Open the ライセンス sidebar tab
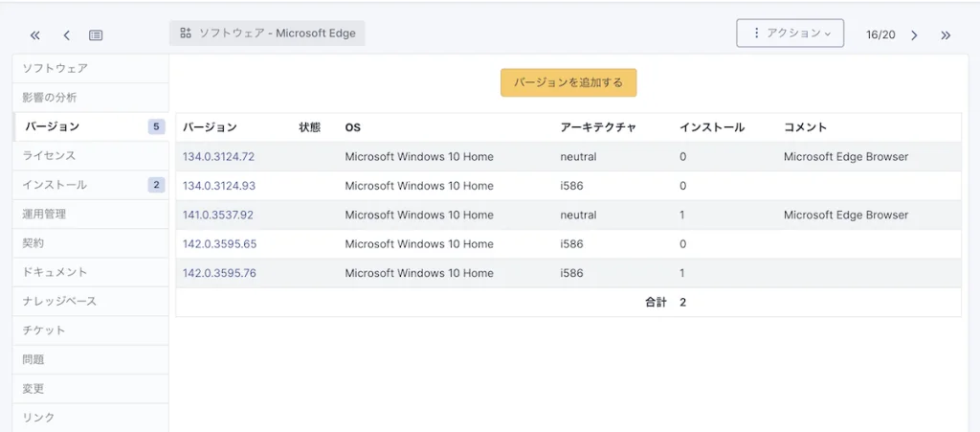This screenshot has height=432, width=980. tap(91, 156)
